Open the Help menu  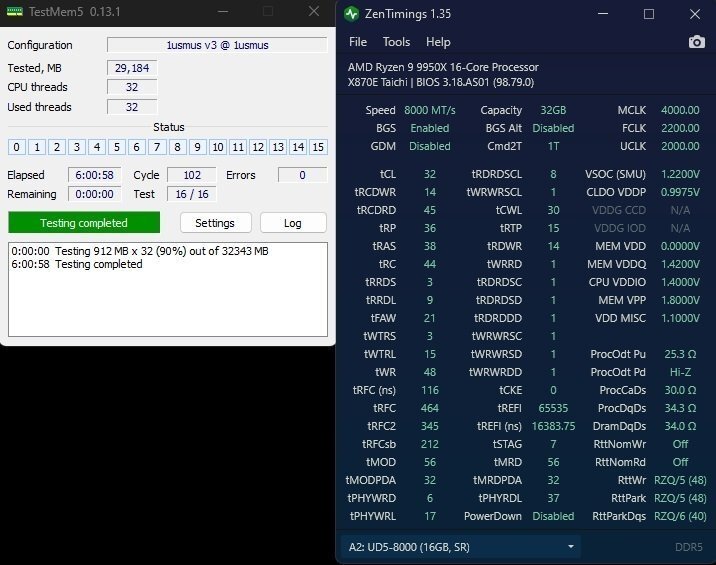point(438,42)
